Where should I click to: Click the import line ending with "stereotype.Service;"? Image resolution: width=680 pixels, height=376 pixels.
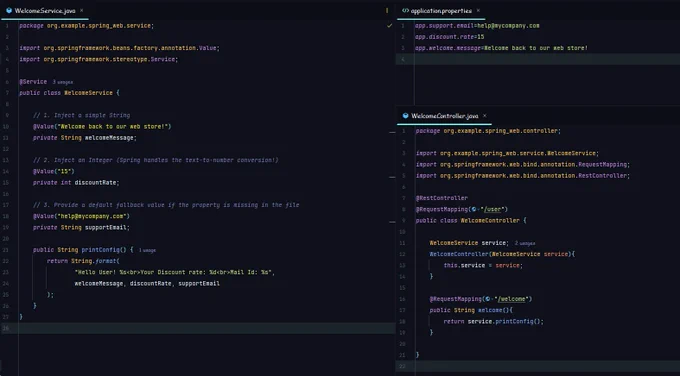click(x=98, y=59)
